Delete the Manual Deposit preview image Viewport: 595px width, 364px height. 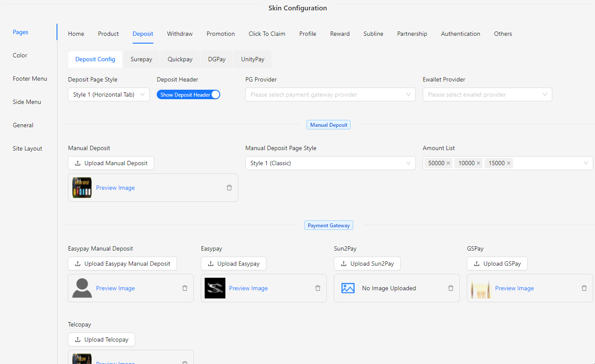point(229,188)
